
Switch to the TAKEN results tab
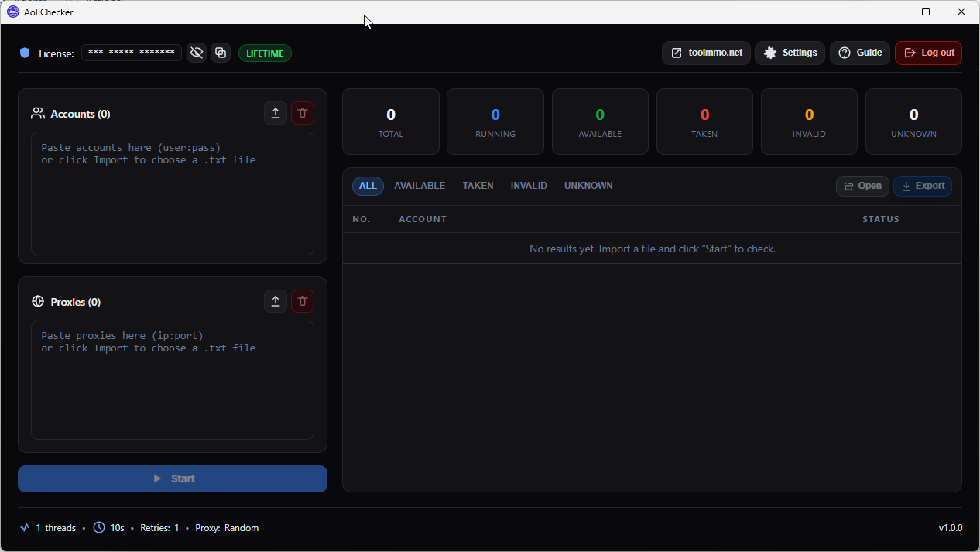(478, 186)
